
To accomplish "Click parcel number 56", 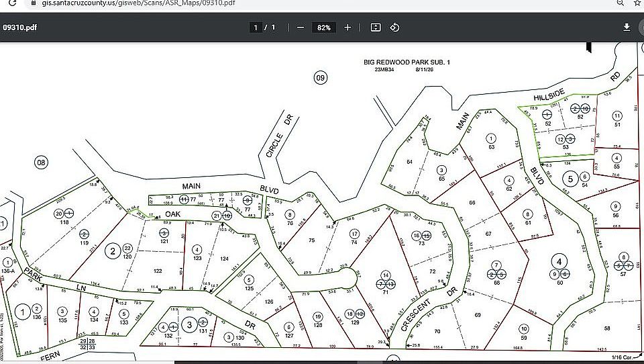I will point(615,215).
